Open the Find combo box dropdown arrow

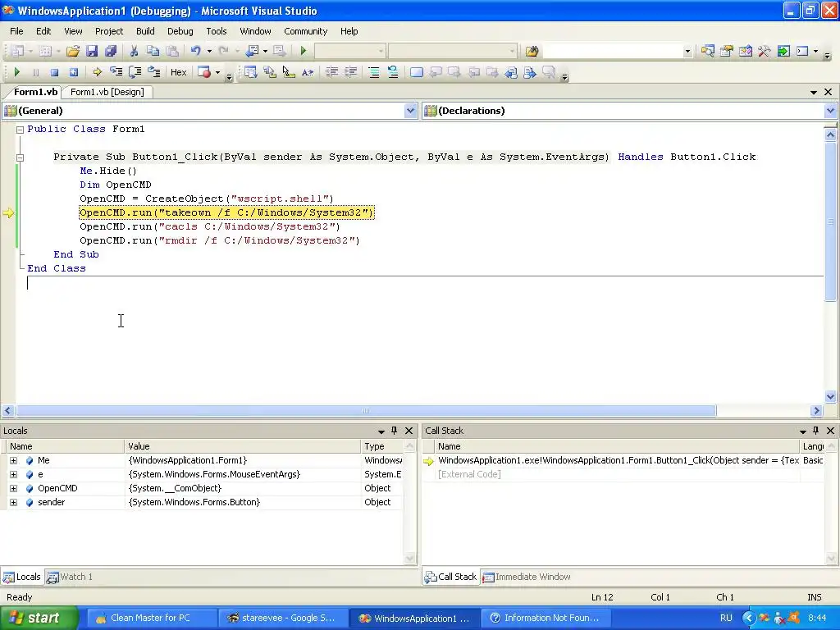click(x=687, y=52)
